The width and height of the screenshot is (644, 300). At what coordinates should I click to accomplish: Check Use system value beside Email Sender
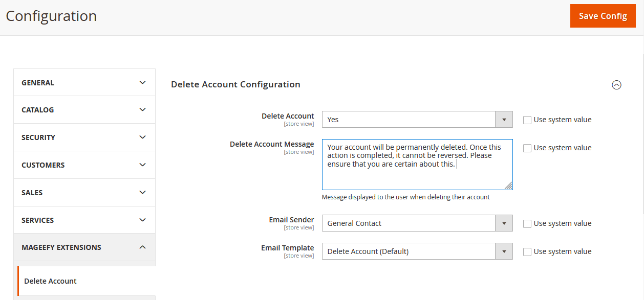tap(527, 223)
